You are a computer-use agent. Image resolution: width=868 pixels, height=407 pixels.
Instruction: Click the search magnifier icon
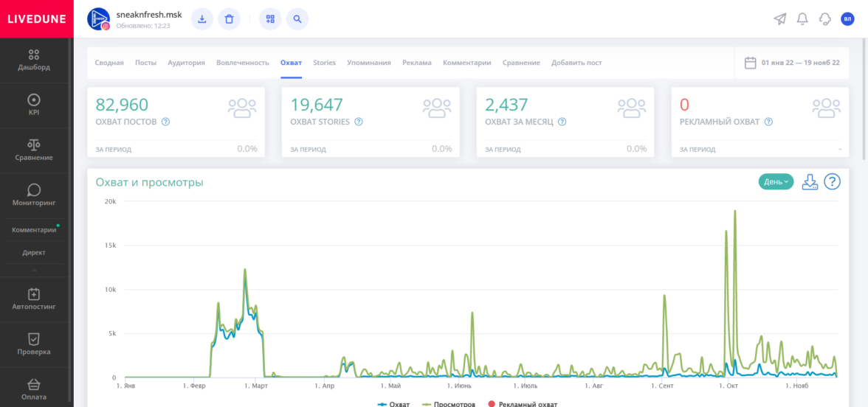(297, 19)
